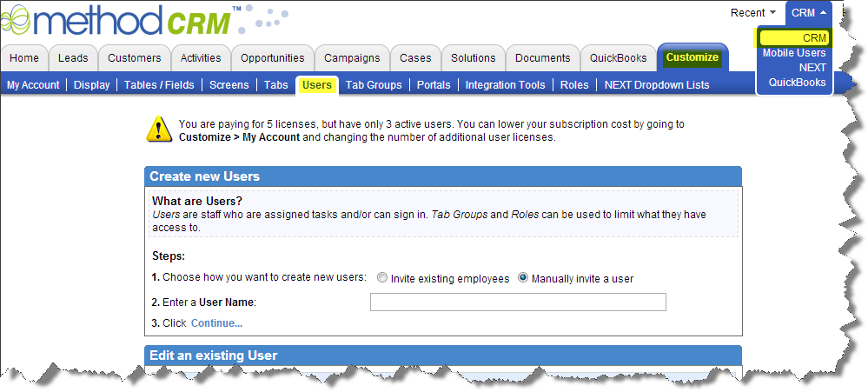Image resolution: width=868 pixels, height=392 pixels.
Task: Switch to the Customers tab
Action: click(x=135, y=58)
